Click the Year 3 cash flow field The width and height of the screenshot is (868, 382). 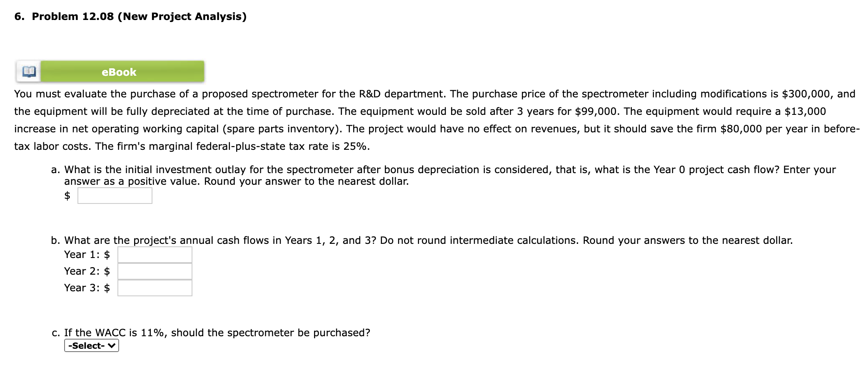[x=154, y=288]
